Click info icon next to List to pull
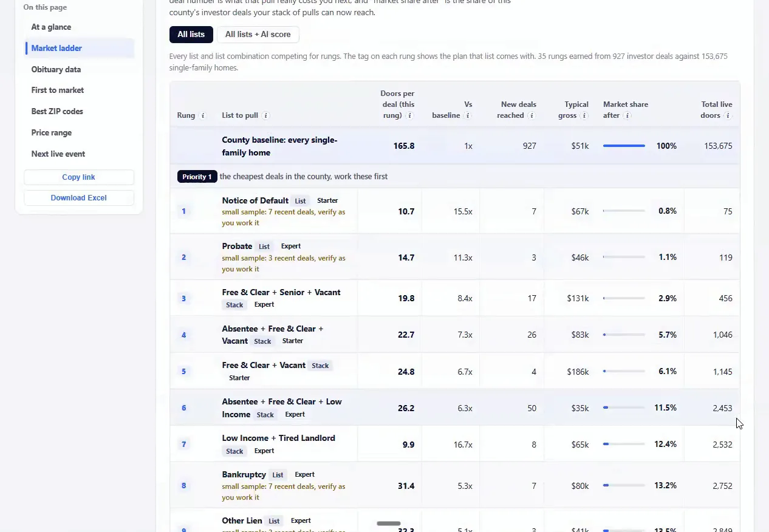 click(266, 115)
